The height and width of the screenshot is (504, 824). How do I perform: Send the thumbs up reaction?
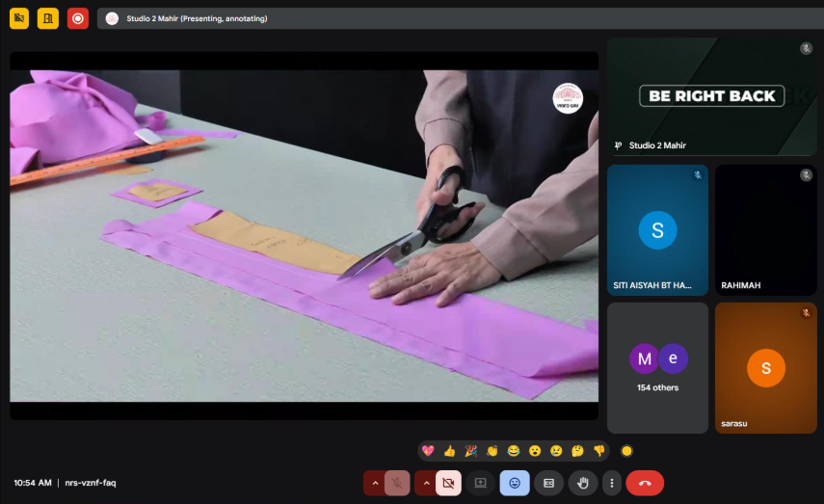[449, 450]
